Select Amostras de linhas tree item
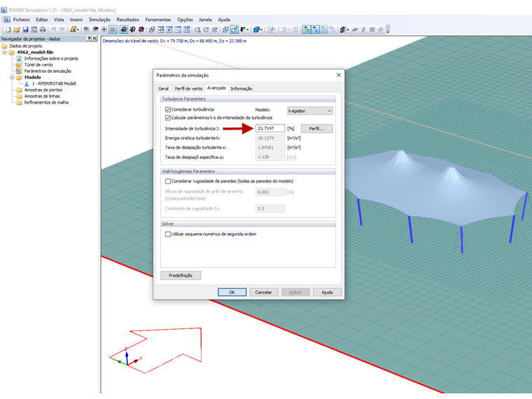 42,96
